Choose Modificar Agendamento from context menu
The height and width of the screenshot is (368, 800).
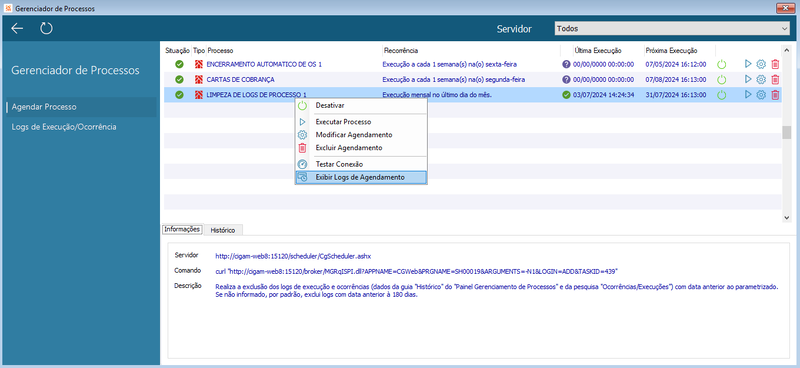tap(361, 135)
